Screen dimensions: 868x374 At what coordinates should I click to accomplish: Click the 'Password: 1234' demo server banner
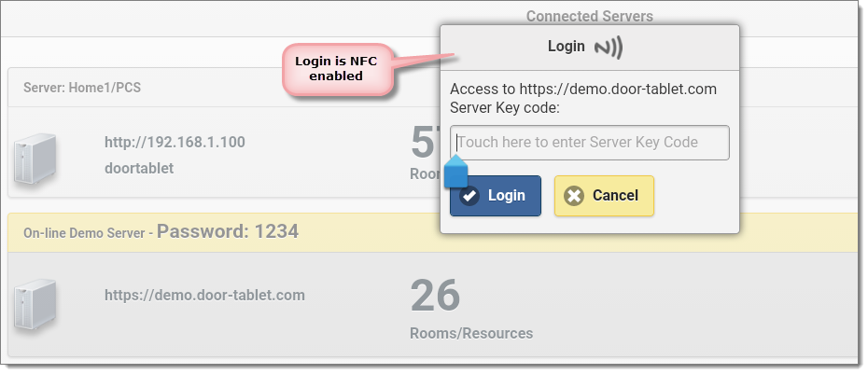tap(227, 231)
